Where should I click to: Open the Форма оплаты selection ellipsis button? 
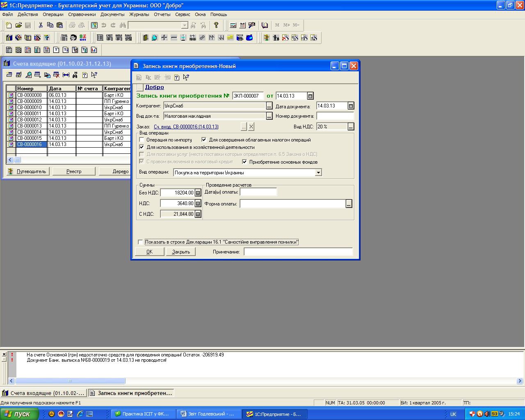pos(349,203)
